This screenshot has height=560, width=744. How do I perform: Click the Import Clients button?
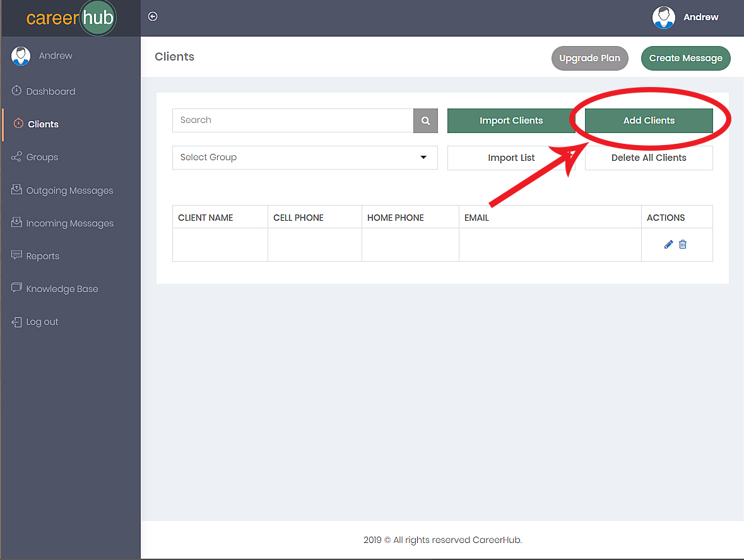pyautogui.click(x=511, y=120)
